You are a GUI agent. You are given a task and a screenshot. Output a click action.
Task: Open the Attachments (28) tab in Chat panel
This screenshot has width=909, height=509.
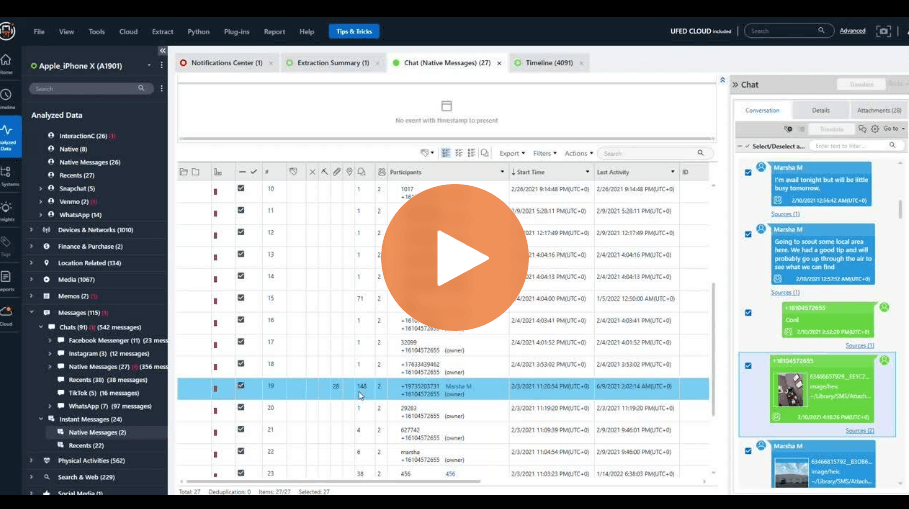click(x=879, y=110)
